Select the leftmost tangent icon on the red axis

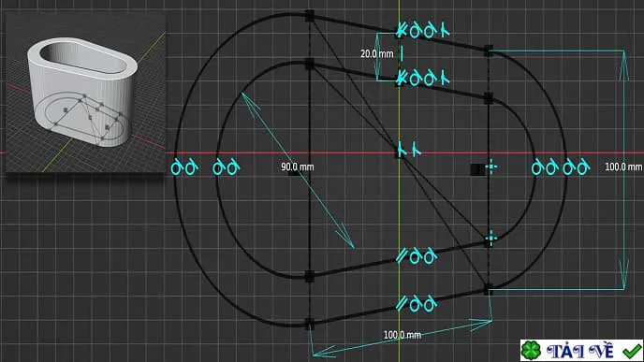point(177,167)
